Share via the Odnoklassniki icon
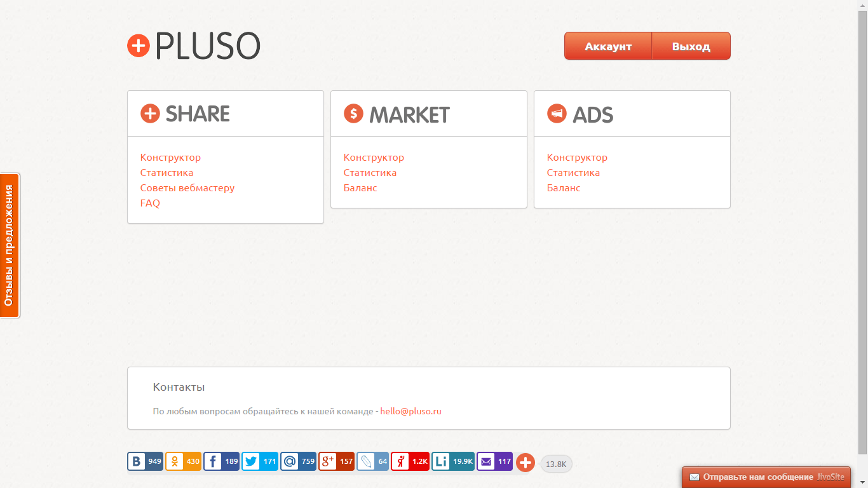The width and height of the screenshot is (868, 488). point(175,461)
